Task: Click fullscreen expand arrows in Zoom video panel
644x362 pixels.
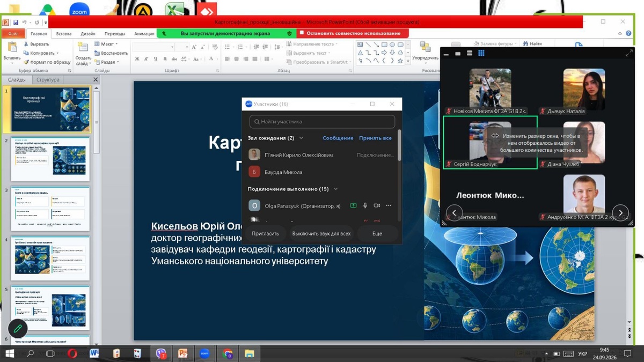Action: (x=629, y=54)
